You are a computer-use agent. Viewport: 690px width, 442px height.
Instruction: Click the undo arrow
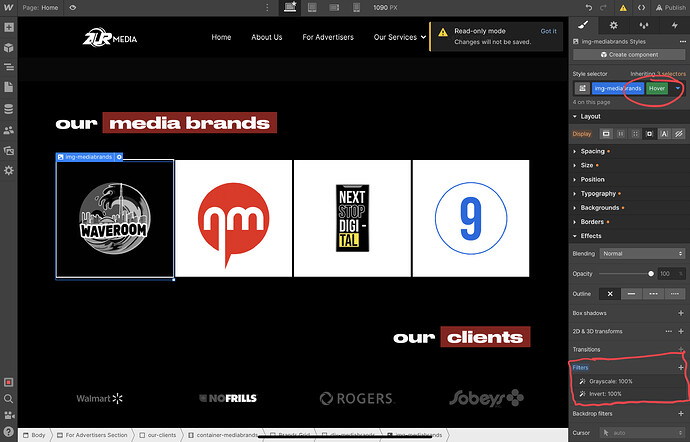coord(589,7)
